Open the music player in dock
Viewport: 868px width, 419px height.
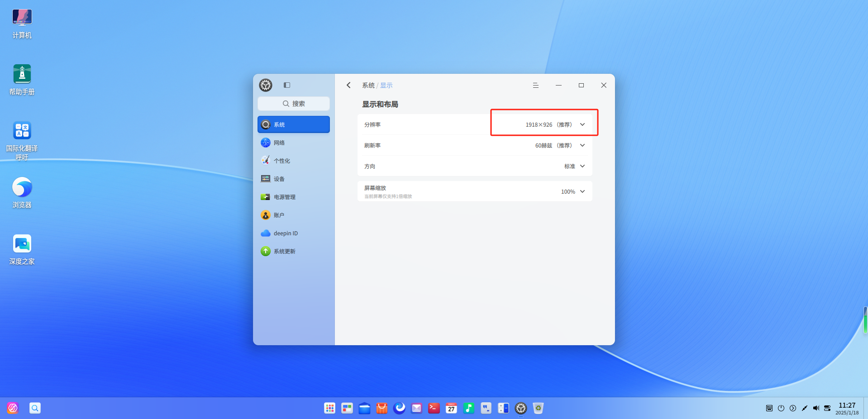tap(469, 408)
